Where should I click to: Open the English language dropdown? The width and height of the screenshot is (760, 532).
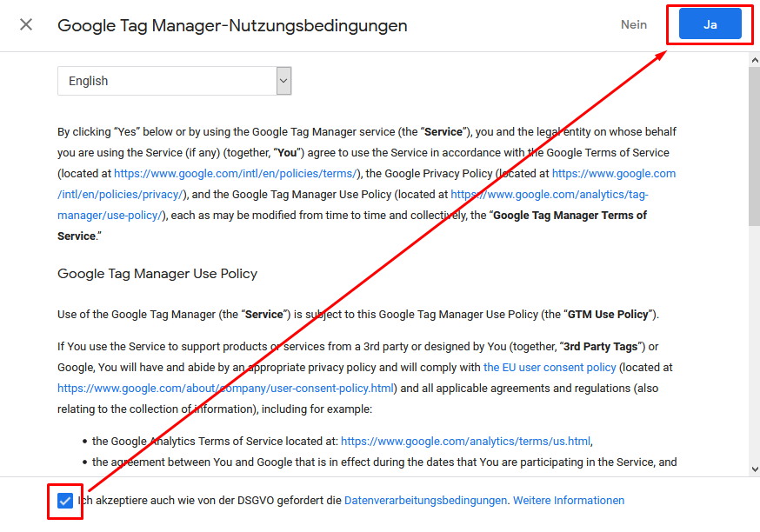pyautogui.click(x=175, y=81)
